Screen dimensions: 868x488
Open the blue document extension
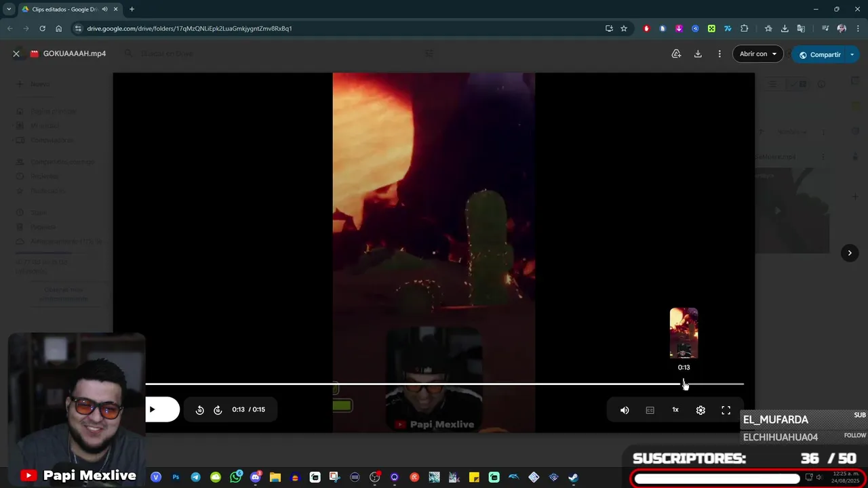pyautogui.click(x=663, y=28)
